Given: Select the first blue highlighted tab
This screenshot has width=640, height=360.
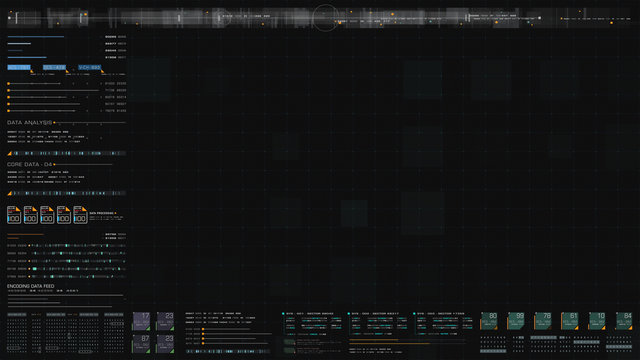Looking at the screenshot, I should (x=19, y=67).
